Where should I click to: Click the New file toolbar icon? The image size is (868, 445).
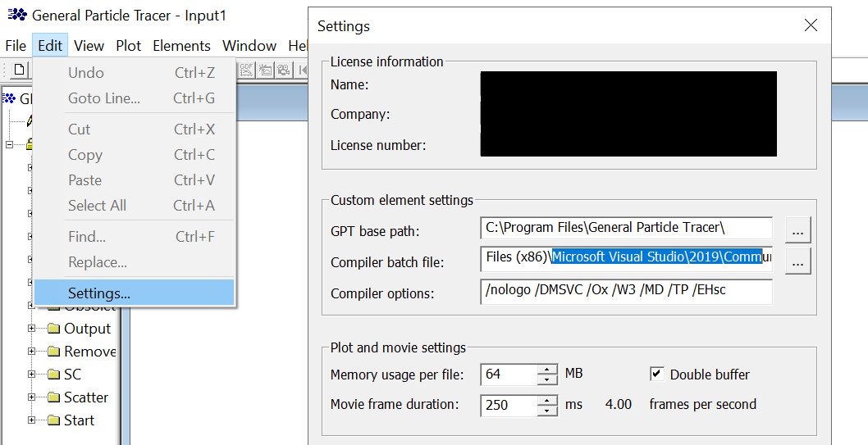(x=20, y=70)
